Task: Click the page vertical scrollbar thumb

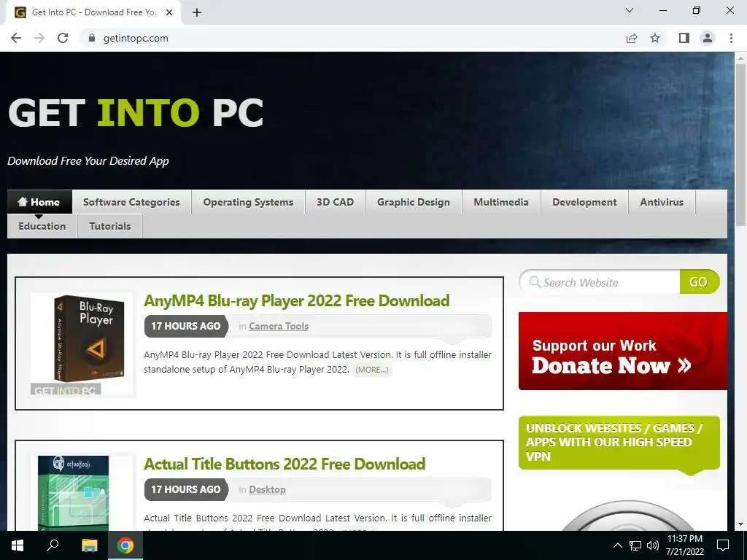Action: pos(740,144)
